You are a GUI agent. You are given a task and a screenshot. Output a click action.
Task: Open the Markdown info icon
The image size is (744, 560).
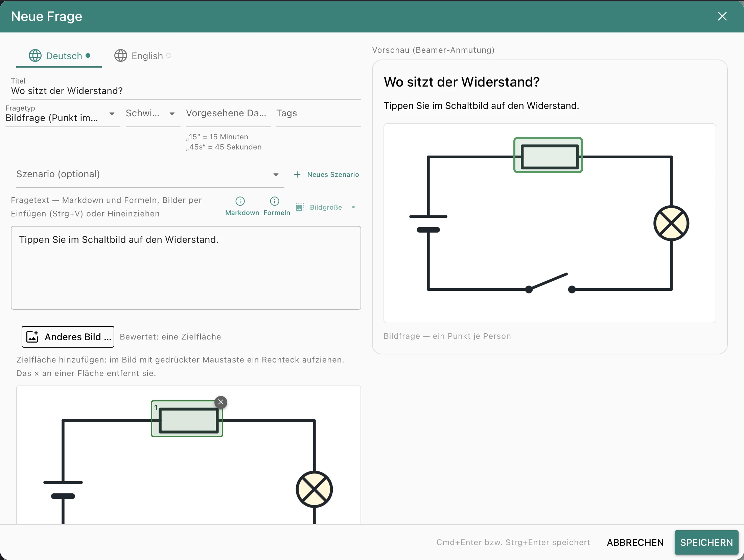tap(240, 201)
